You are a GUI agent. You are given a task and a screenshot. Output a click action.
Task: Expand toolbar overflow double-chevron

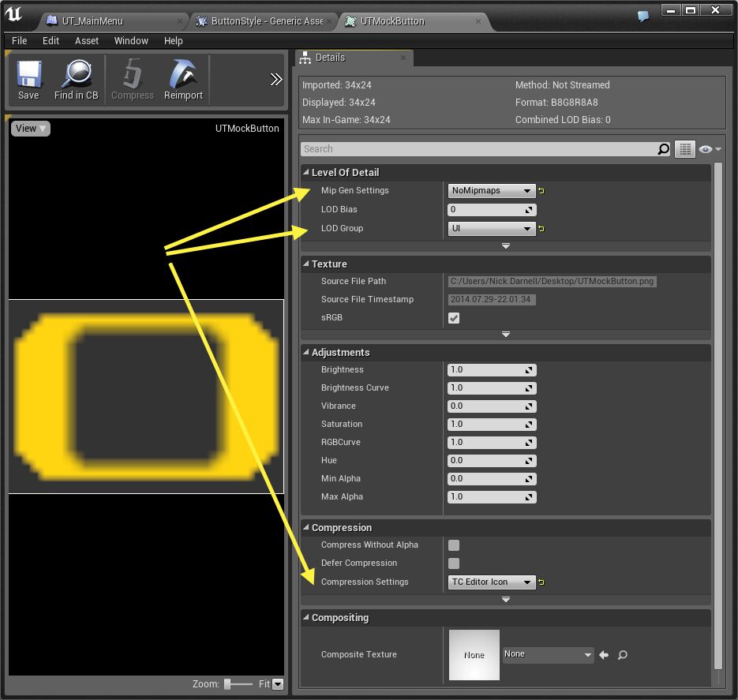tap(275, 79)
